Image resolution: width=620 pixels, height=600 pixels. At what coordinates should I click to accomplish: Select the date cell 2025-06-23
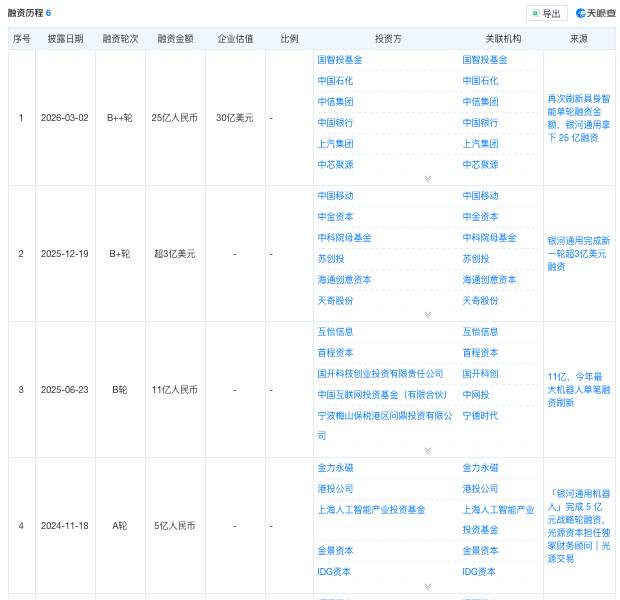(65, 390)
